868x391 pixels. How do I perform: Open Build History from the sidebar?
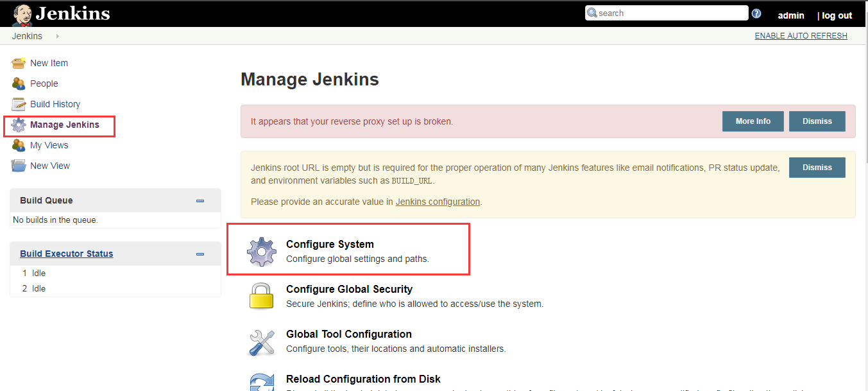pos(55,104)
